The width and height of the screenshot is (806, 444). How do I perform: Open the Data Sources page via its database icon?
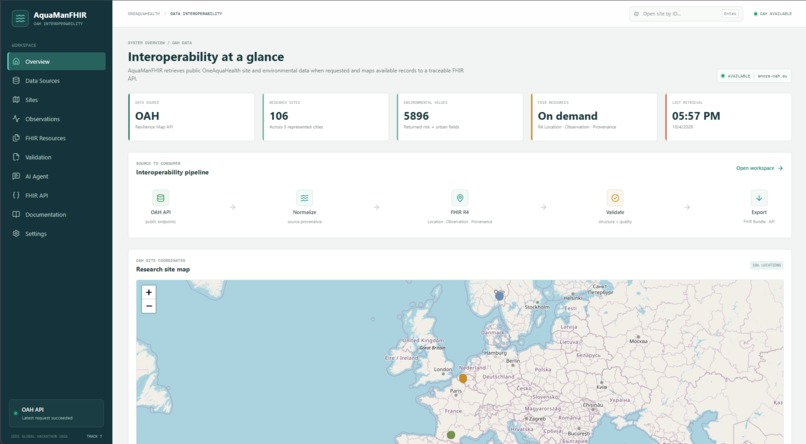[16, 81]
